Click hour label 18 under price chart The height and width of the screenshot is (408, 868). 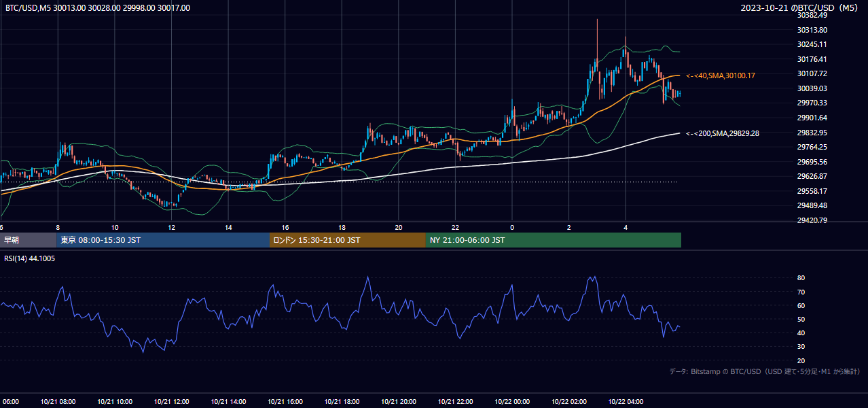(342, 227)
